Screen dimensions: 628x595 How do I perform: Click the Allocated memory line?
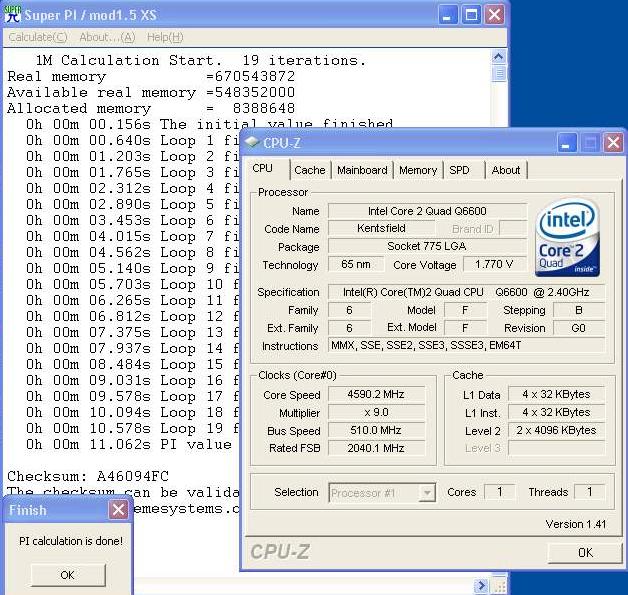[151, 109]
